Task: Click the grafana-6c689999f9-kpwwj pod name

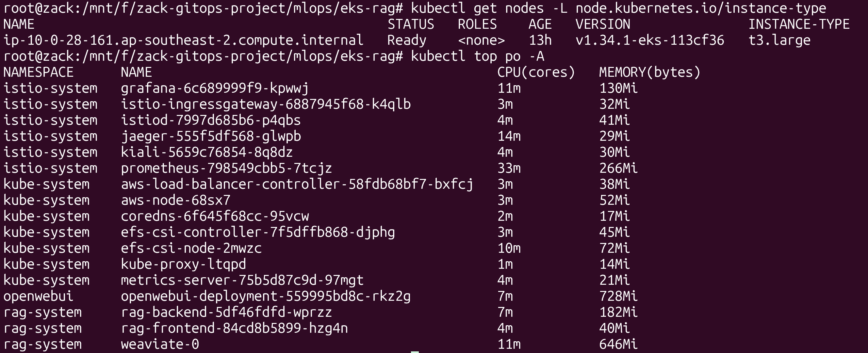Action: [x=215, y=88]
